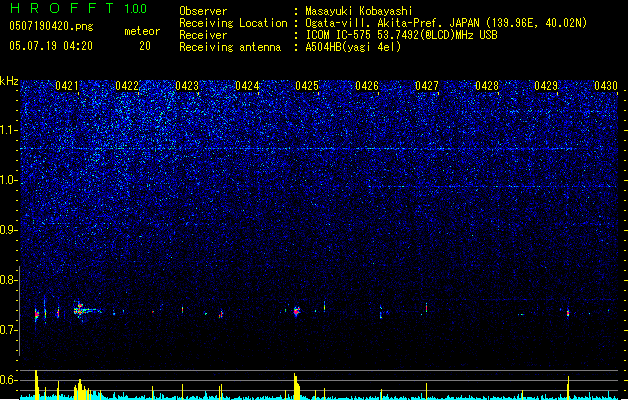Image resolution: width=629 pixels, height=400 pixels.
Task: Select the file name 0507190420.png
Action: tap(51, 26)
